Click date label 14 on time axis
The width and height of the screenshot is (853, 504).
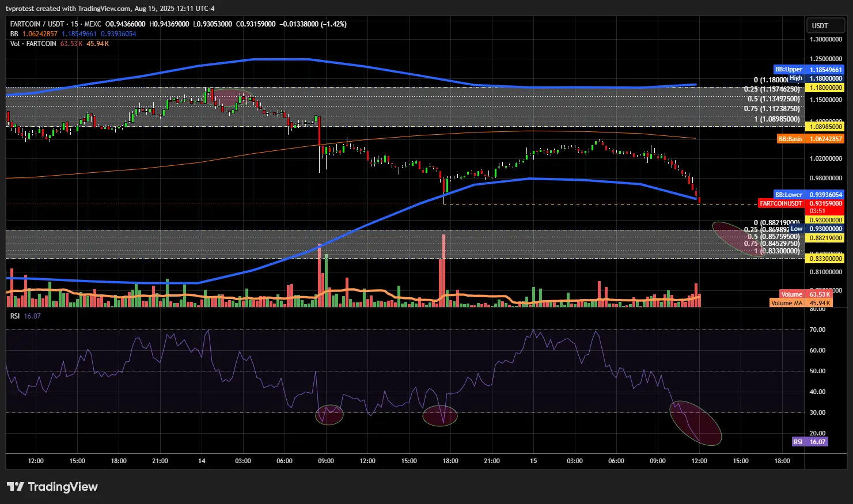coord(202,461)
